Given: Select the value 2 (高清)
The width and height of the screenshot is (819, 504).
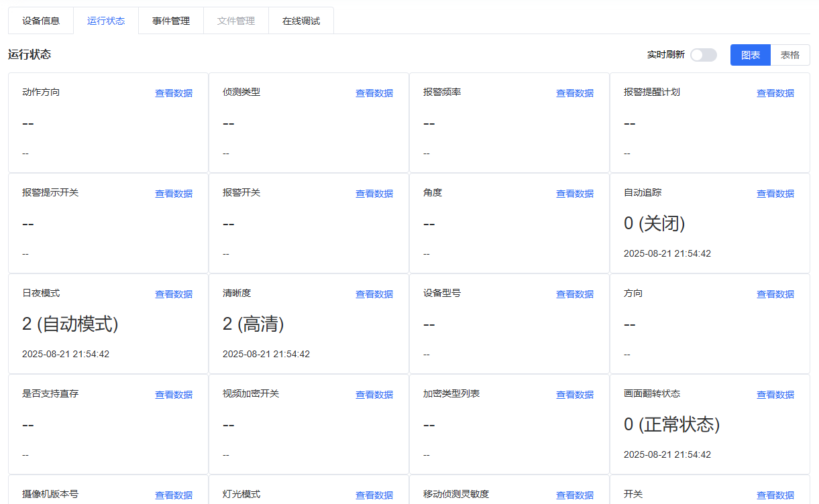Looking at the screenshot, I should 254,324.
